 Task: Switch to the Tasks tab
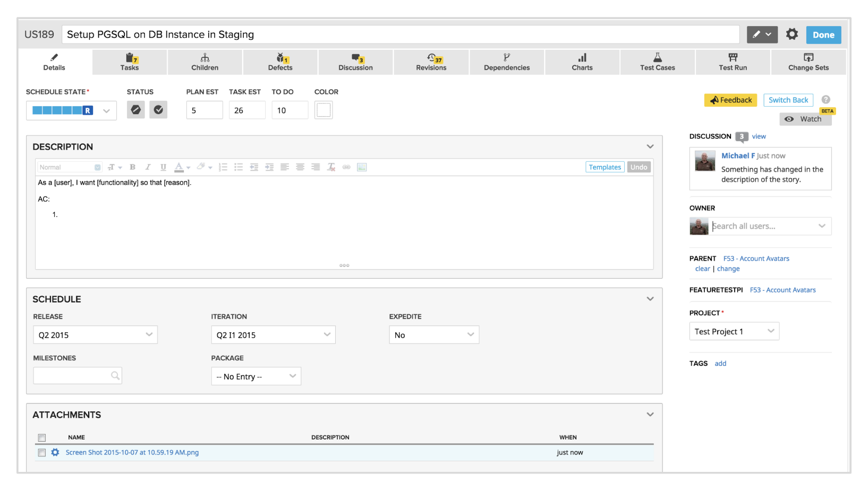pos(130,62)
